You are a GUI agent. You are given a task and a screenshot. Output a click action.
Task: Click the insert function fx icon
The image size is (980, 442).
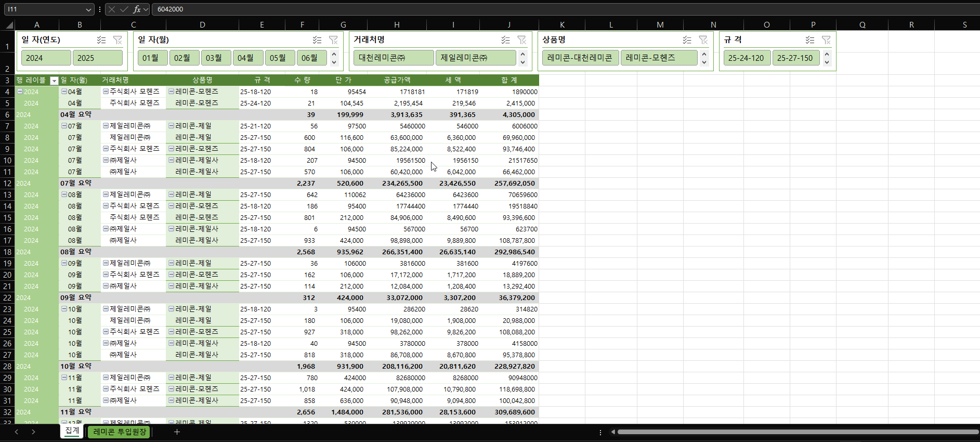137,9
